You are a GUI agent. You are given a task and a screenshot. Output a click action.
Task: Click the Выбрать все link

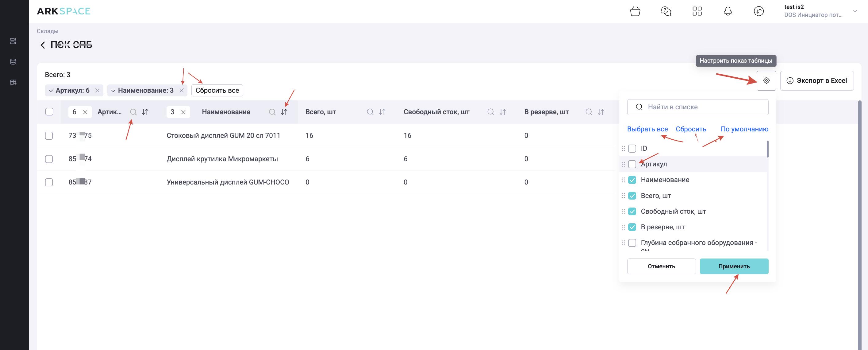pyautogui.click(x=647, y=129)
